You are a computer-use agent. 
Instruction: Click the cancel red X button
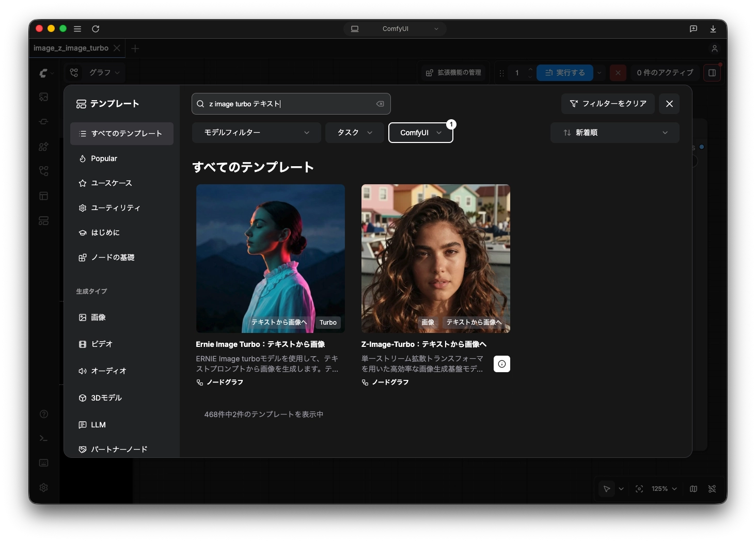[x=618, y=73]
